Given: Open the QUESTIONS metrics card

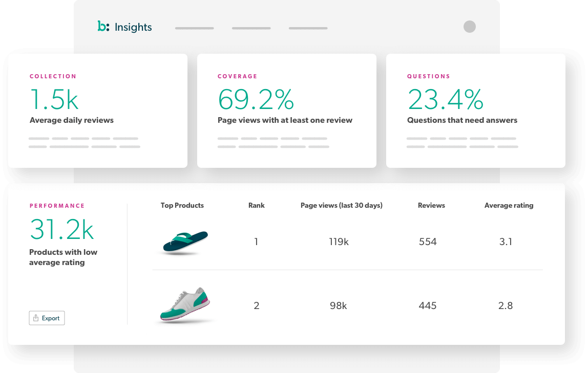Looking at the screenshot, I should [475, 110].
